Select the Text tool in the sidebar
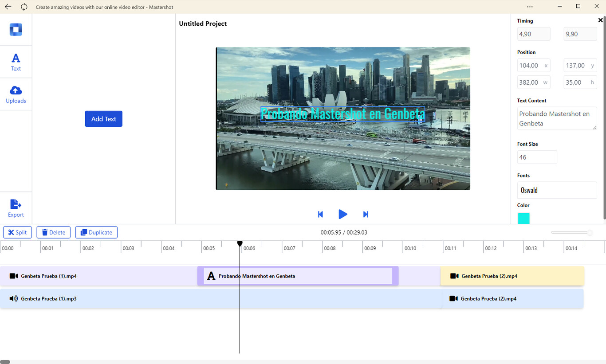The width and height of the screenshot is (606, 364). (x=16, y=62)
